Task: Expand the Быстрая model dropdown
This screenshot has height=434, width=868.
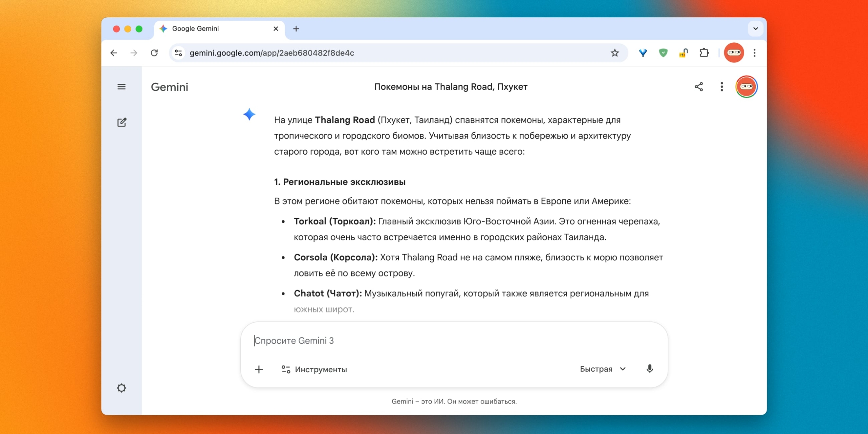Action: coord(603,369)
